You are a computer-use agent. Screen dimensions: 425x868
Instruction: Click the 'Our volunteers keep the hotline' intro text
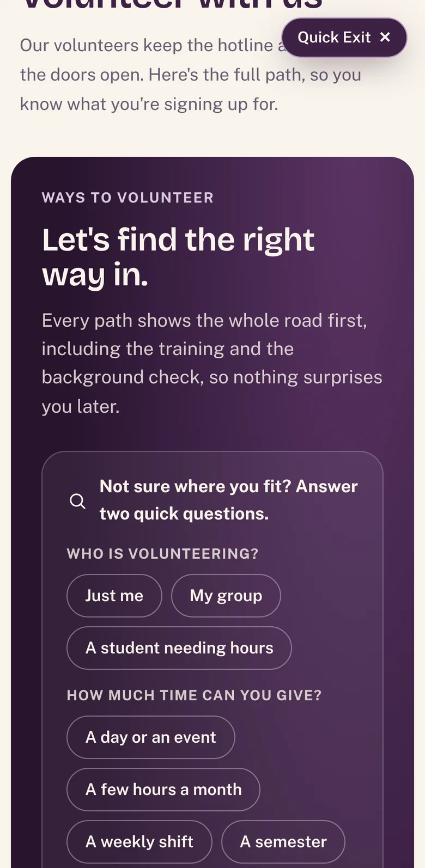coord(191,75)
